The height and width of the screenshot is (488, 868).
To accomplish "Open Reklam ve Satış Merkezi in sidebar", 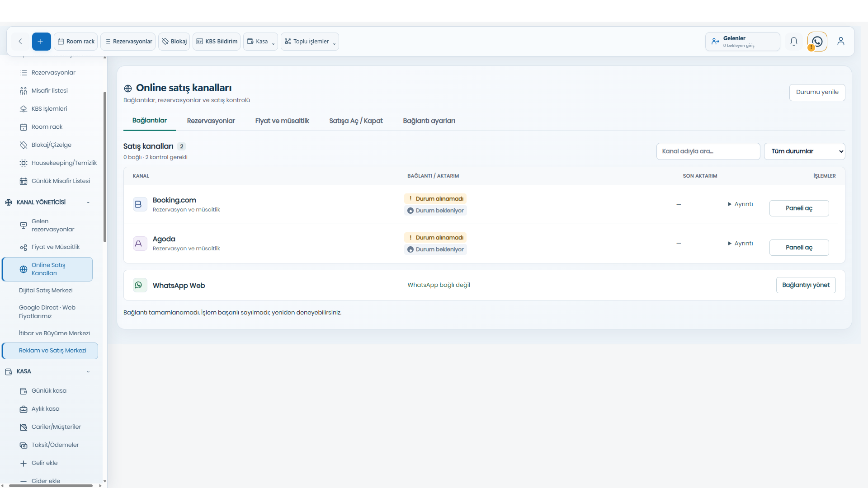I will [50, 351].
